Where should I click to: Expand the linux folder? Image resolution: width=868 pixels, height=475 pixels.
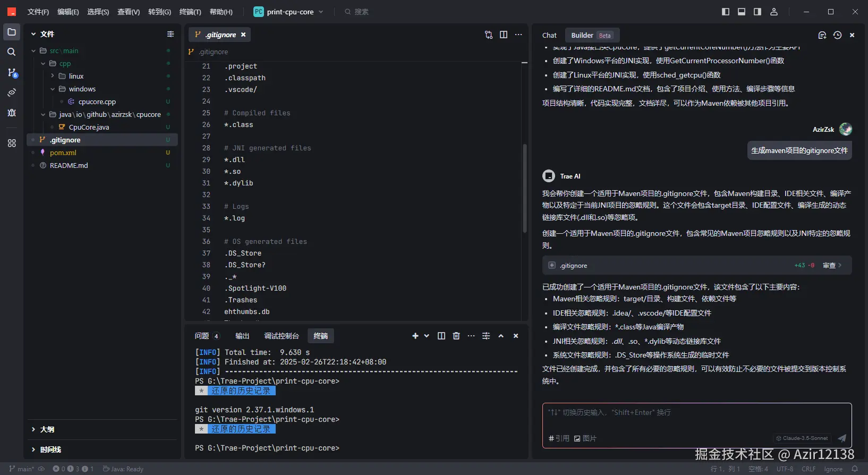click(53, 76)
